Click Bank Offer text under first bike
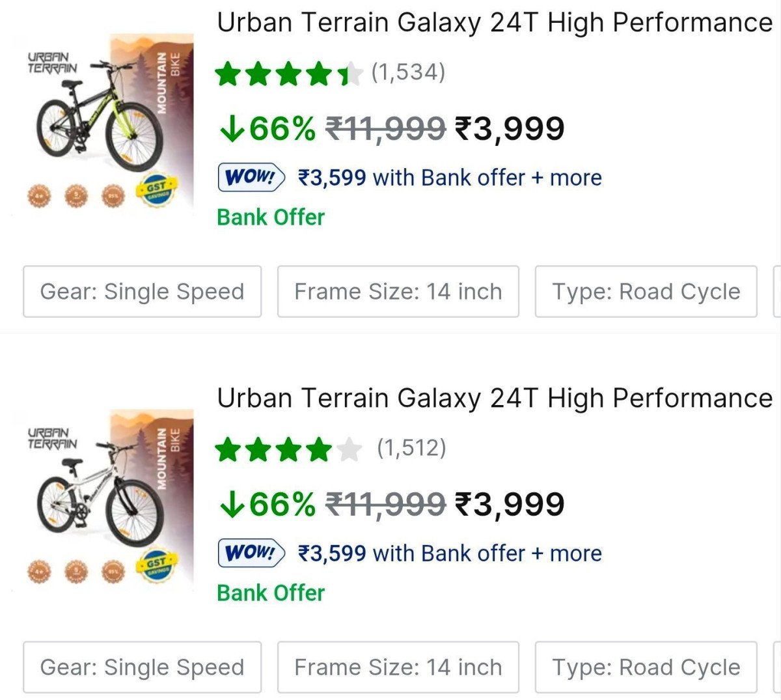The width and height of the screenshot is (781, 700). (x=271, y=217)
